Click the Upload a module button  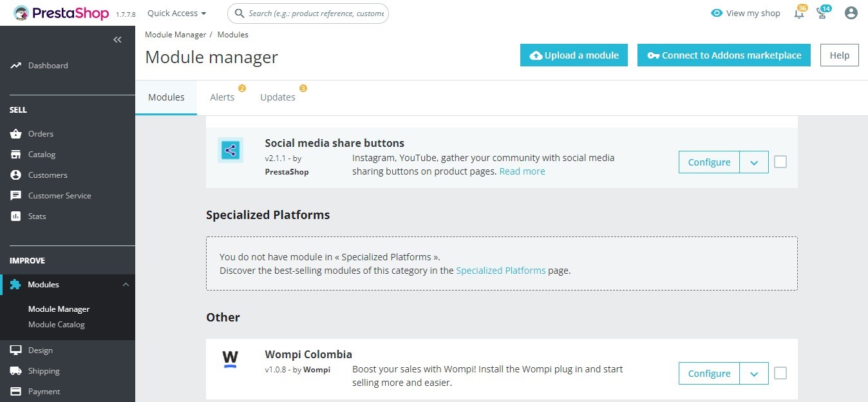point(573,55)
